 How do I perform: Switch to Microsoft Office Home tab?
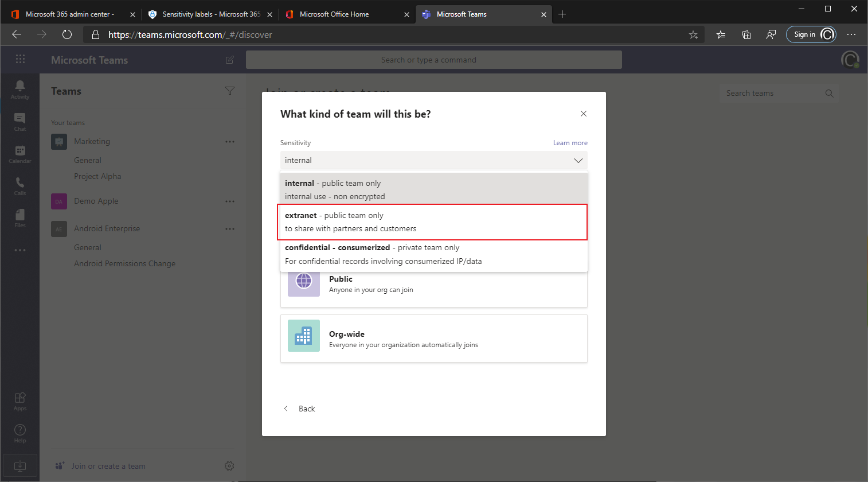click(347, 14)
